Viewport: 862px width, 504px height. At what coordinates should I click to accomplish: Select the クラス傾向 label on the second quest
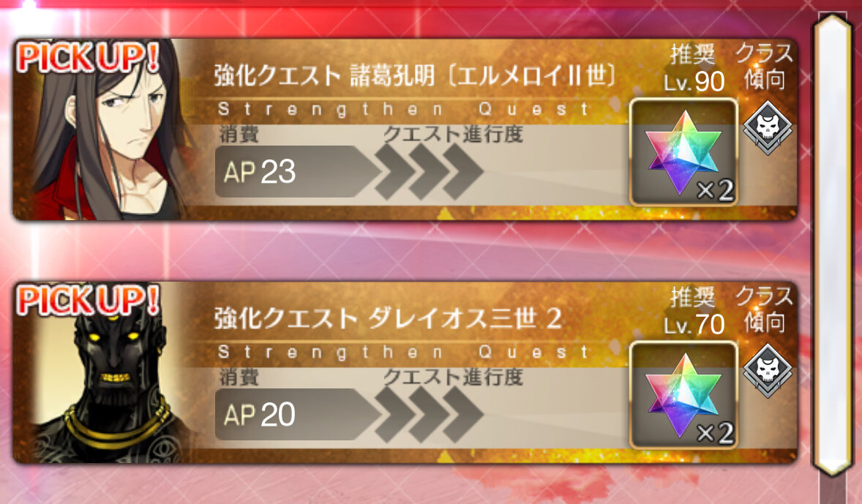click(765, 309)
